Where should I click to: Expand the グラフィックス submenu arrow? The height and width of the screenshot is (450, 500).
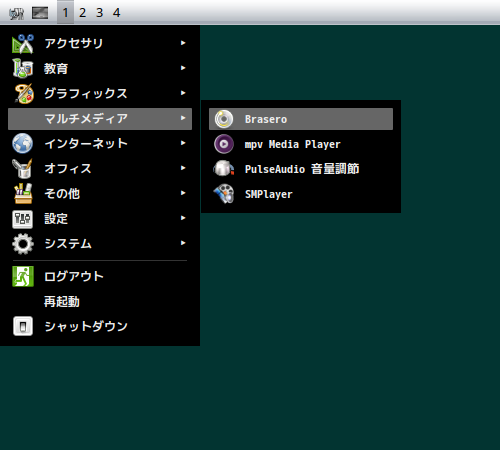183,93
